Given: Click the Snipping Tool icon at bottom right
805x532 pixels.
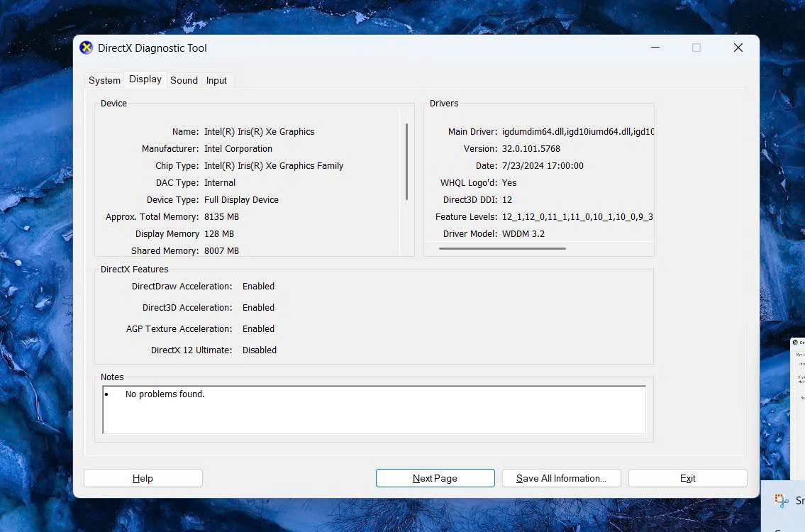Looking at the screenshot, I should pos(782,501).
